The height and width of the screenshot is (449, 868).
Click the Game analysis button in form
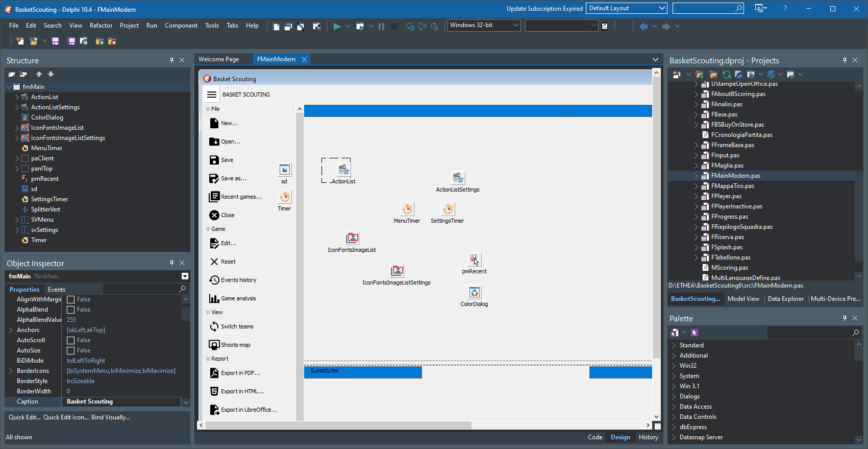tap(233, 298)
